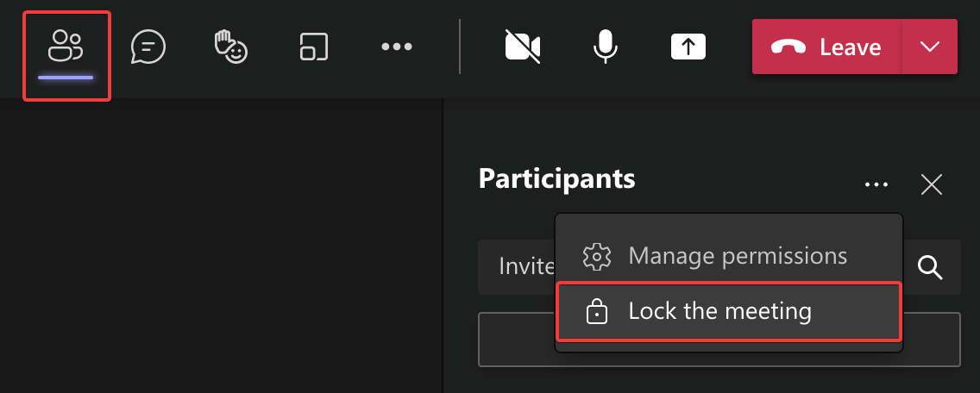Click the gear icon beside Manage permissions
The height and width of the screenshot is (393, 980).
[597, 256]
